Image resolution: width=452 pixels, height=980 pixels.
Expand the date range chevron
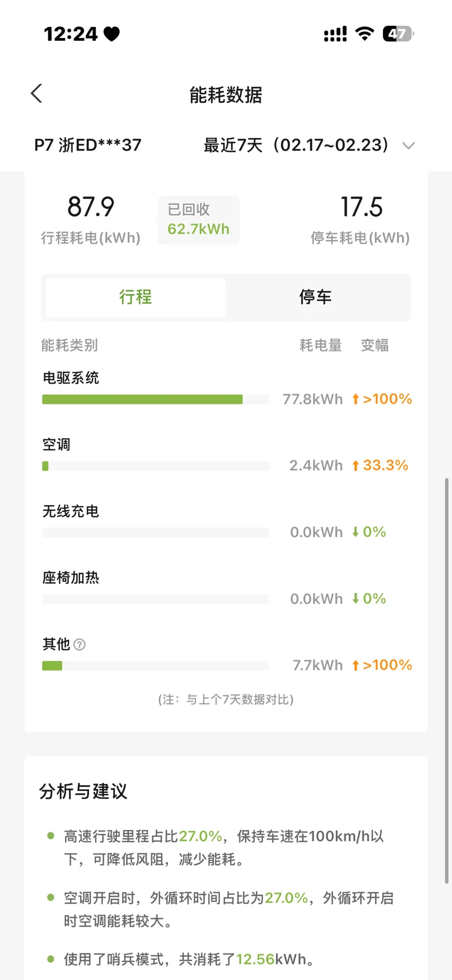[408, 146]
